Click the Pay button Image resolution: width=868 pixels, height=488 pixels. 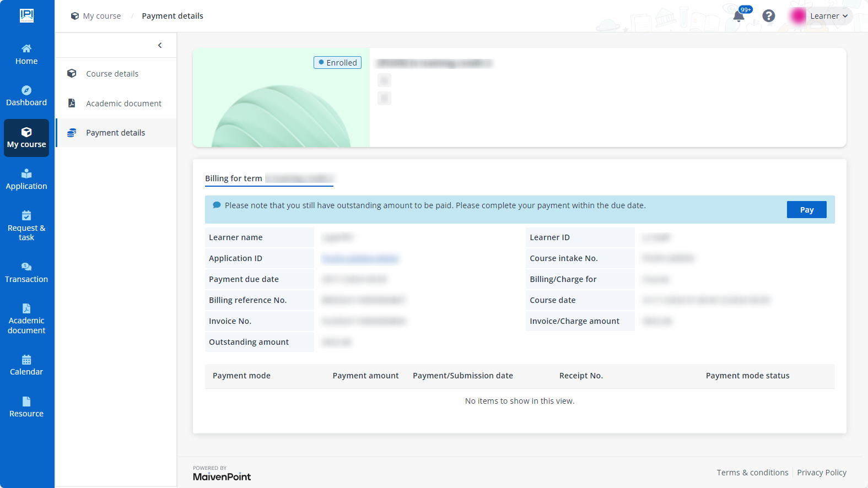(806, 210)
